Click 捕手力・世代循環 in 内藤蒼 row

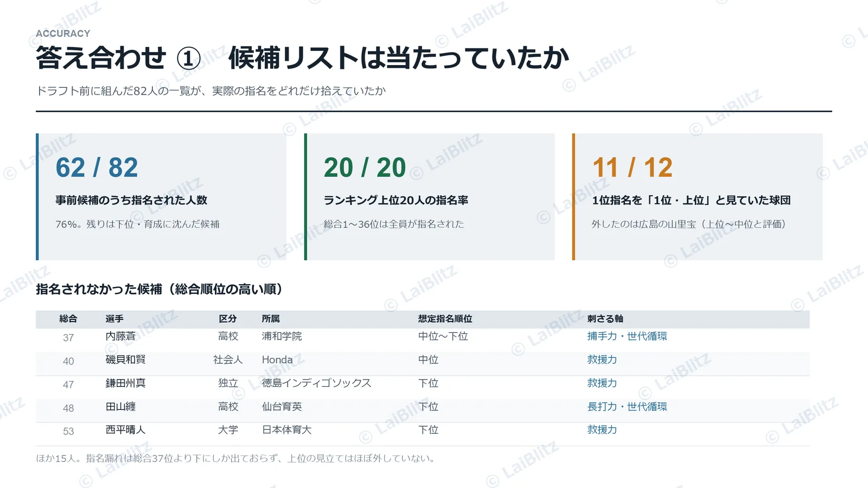(x=627, y=336)
